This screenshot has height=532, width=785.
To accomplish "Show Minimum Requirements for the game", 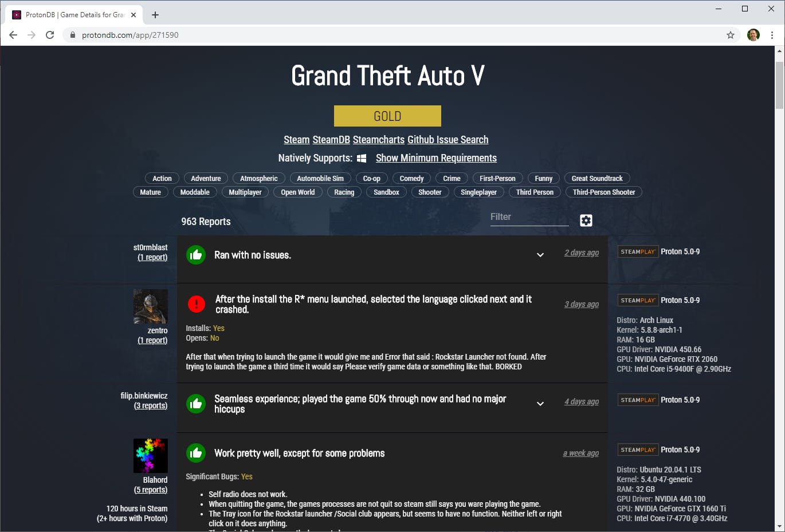I will pyautogui.click(x=436, y=158).
